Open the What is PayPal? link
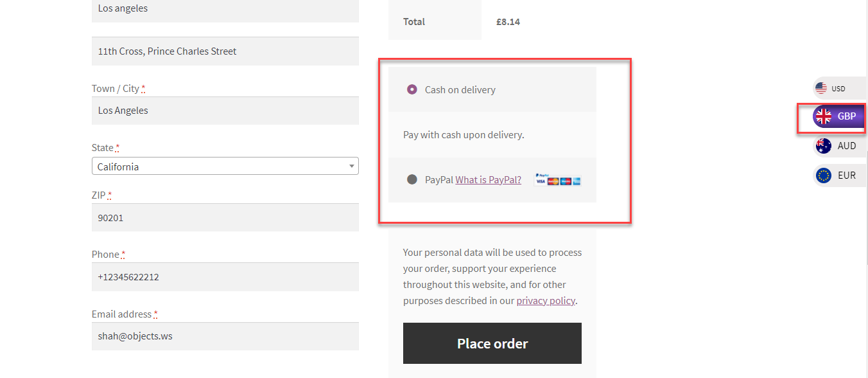The height and width of the screenshot is (378, 868). click(488, 180)
